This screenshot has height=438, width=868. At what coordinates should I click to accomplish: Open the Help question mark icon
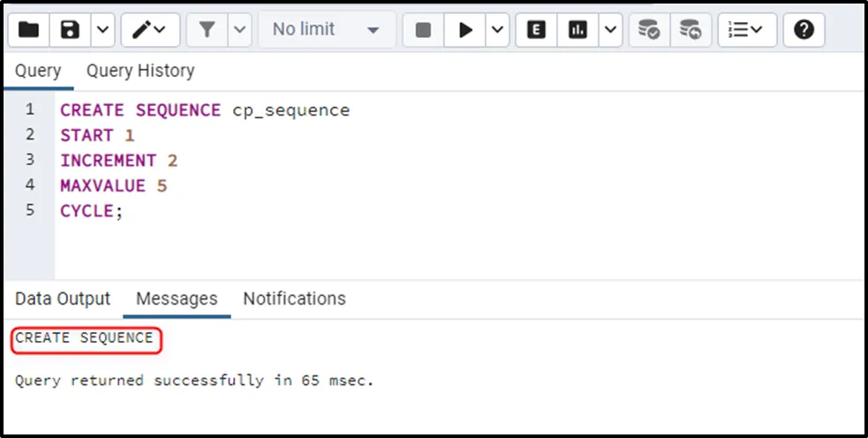pos(803,30)
